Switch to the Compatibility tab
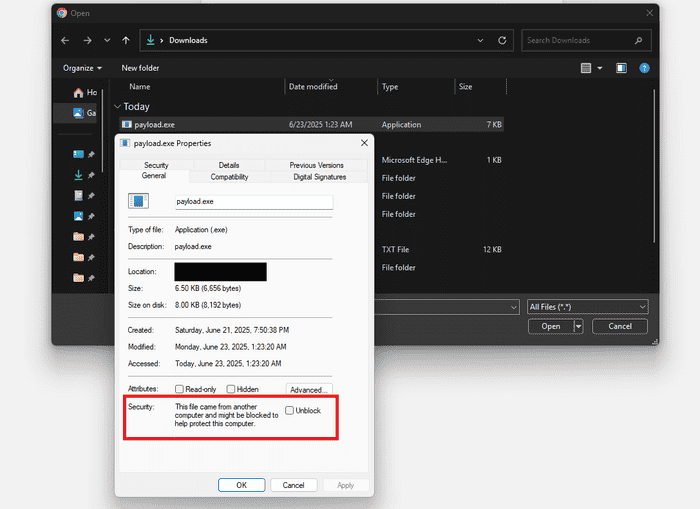The image size is (700, 509). tap(229, 177)
